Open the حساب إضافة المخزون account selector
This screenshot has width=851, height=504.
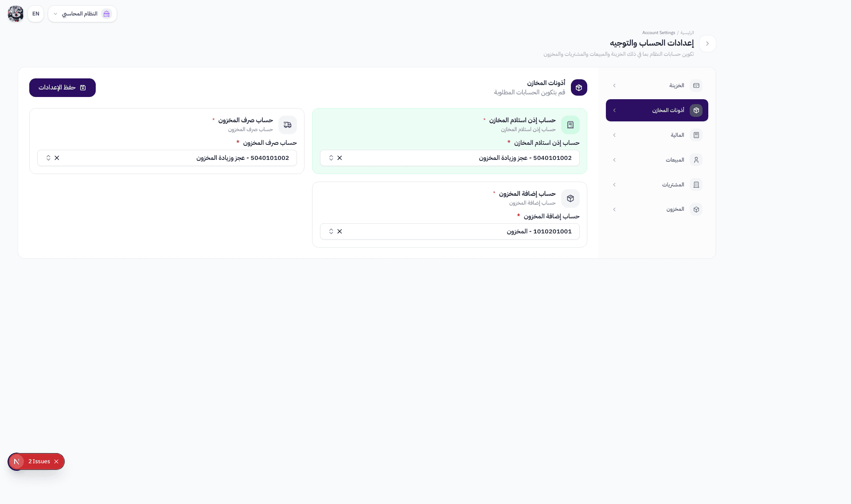coord(449,231)
